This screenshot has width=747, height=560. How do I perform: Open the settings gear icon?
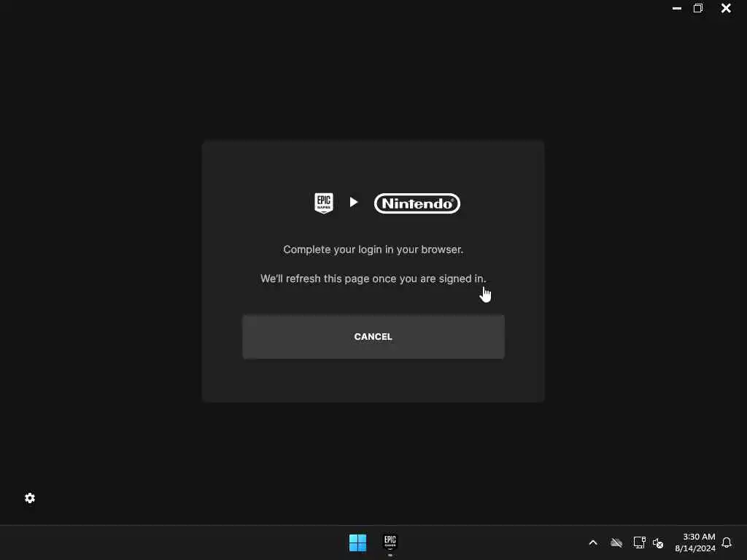(x=30, y=498)
